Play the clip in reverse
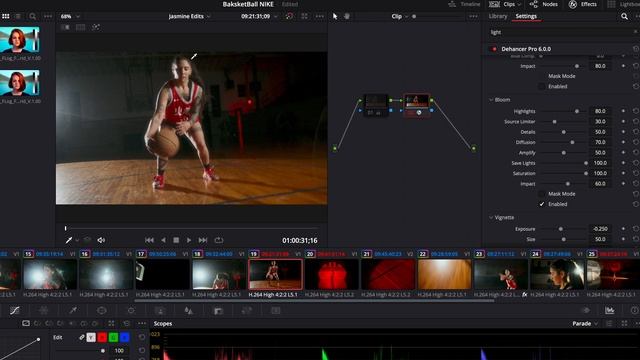This screenshot has width=640, height=360. (163, 240)
